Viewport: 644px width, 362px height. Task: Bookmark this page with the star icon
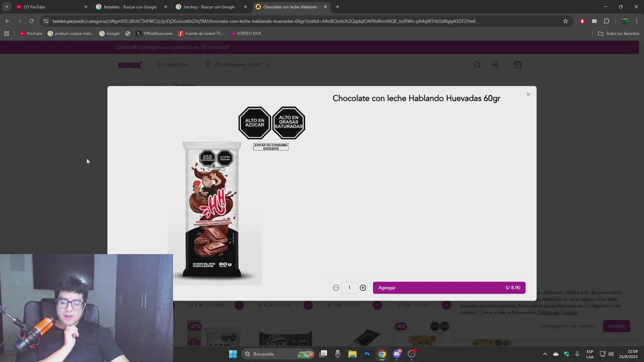pos(566,21)
